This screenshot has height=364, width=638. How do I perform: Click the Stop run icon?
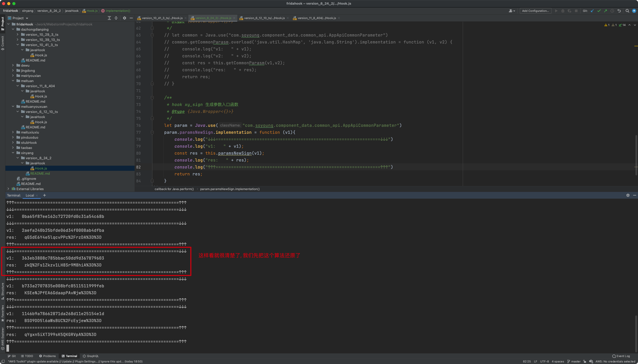(x=576, y=11)
